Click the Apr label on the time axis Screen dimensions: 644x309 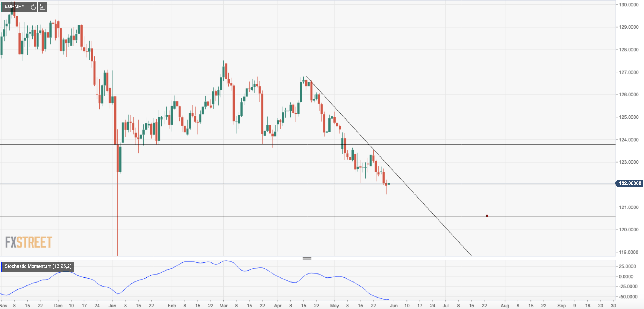278,306
